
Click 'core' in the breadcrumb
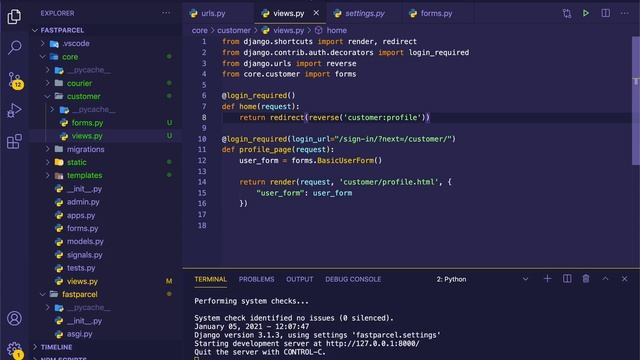pos(200,30)
